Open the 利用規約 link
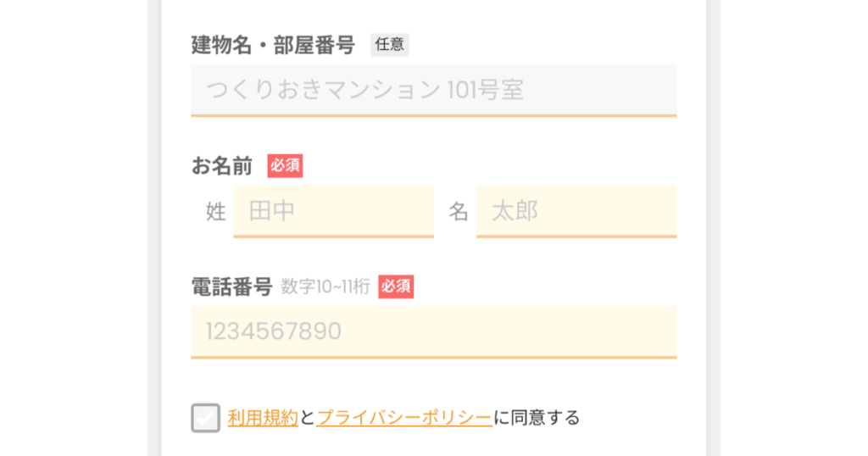Screen dimensions: 868x456 (263, 418)
